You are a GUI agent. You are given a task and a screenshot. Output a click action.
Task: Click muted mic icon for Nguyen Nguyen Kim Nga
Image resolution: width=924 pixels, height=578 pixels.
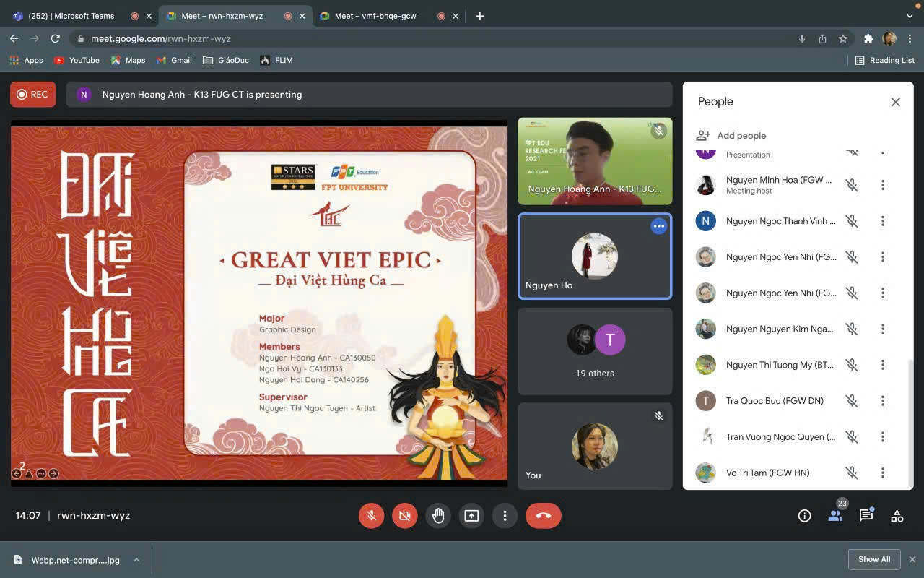[x=852, y=329]
